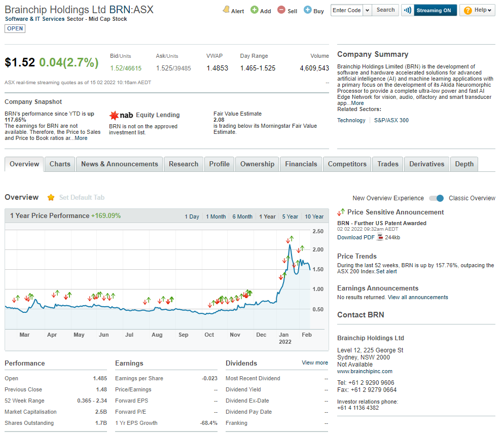Go to the Research tab
Screen dimensions: 504x434
[184, 164]
